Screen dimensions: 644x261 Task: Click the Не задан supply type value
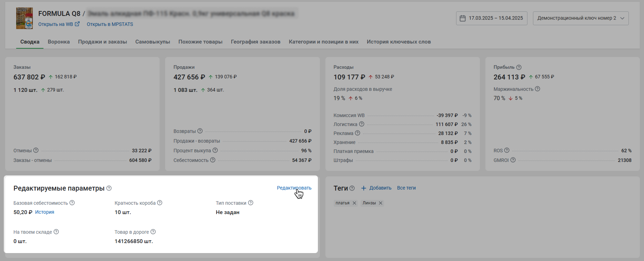click(228, 212)
